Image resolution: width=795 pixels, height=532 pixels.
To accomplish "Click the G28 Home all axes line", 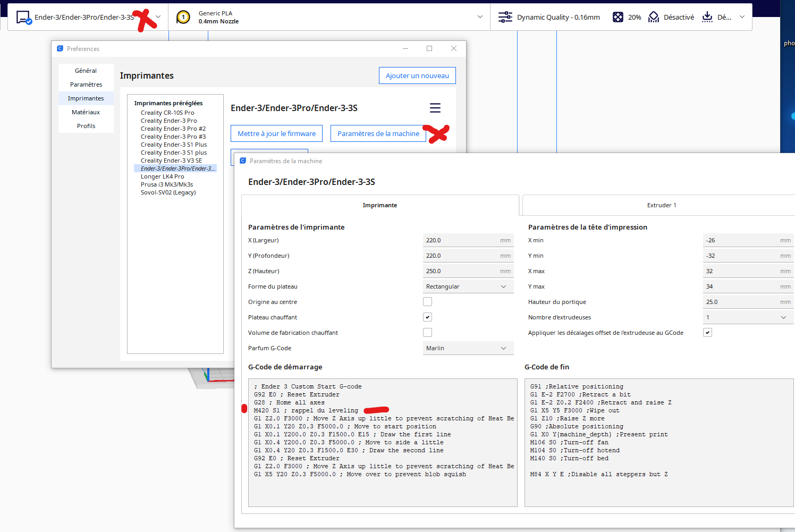I will 289,402.
